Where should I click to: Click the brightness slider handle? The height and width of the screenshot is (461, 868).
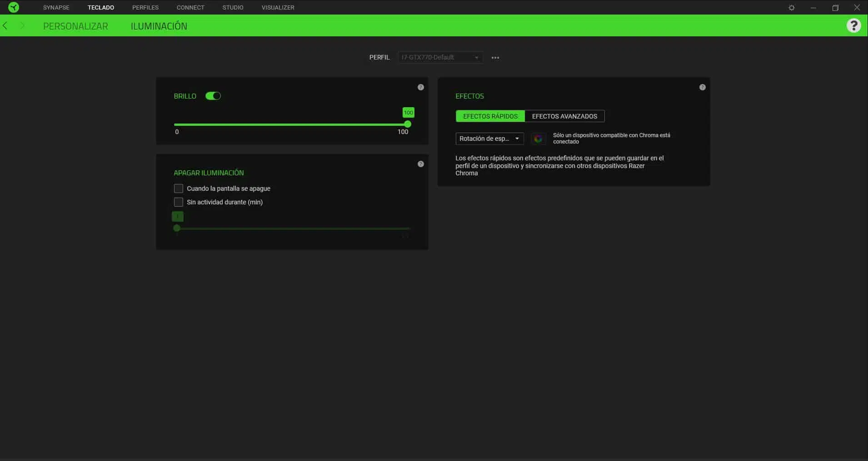click(x=408, y=124)
